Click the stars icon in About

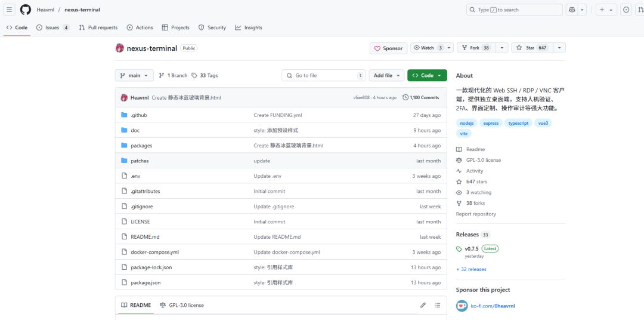click(459, 181)
